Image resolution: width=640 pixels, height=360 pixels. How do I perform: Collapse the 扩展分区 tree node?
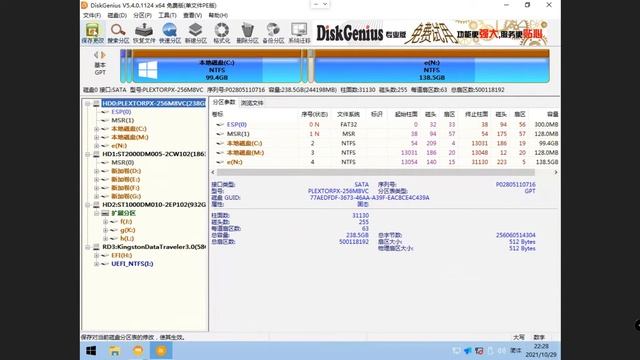[x=96, y=213]
